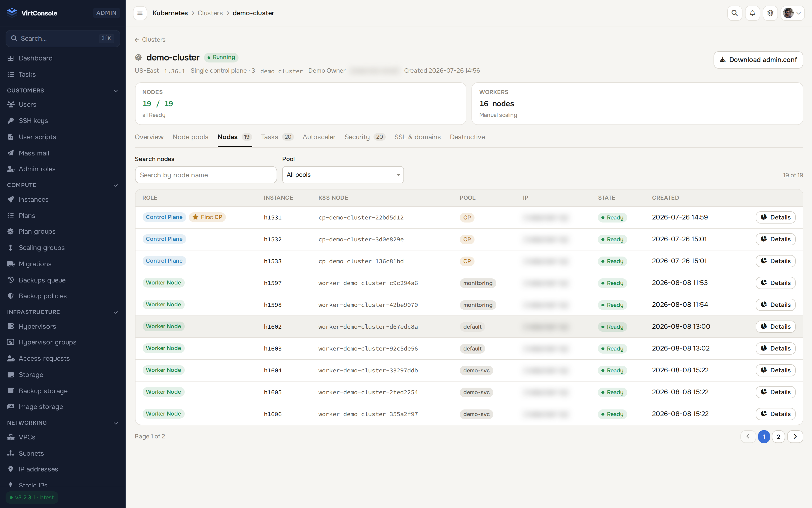Collapse the NETWORKING sidebar section
Image resolution: width=812 pixels, height=508 pixels.
point(63,423)
